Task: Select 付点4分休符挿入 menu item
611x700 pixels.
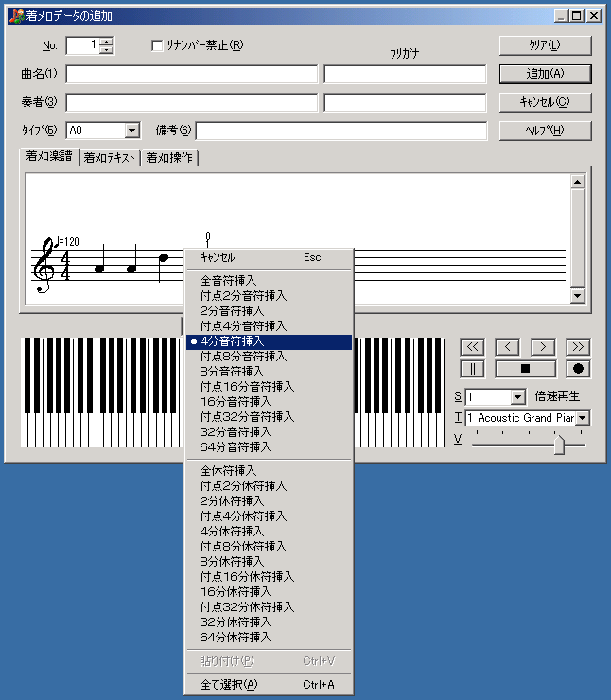Action: click(269, 516)
